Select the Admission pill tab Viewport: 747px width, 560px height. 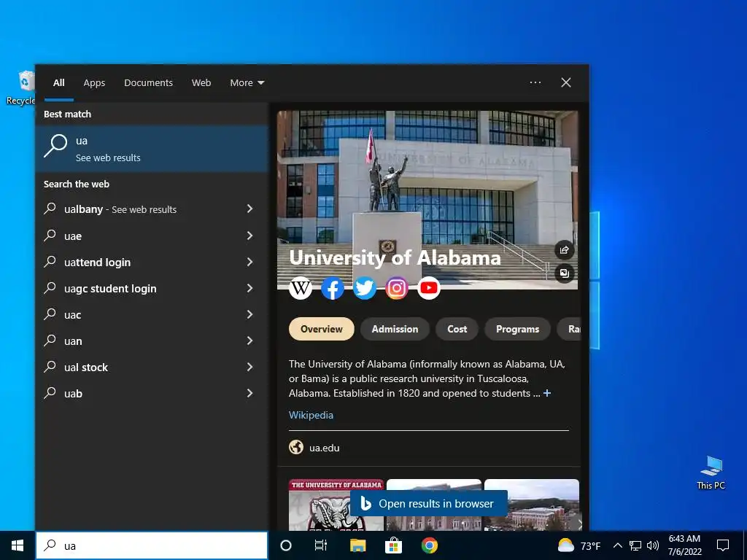(395, 329)
